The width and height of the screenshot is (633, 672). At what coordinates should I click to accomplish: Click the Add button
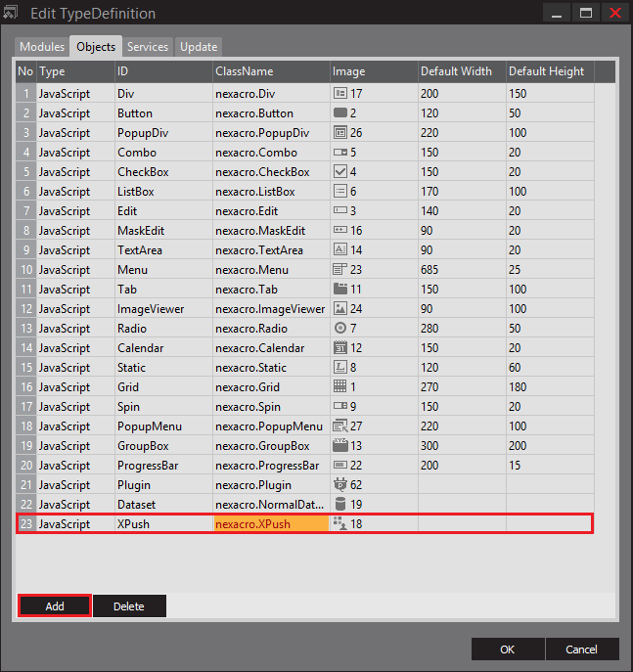click(x=55, y=606)
